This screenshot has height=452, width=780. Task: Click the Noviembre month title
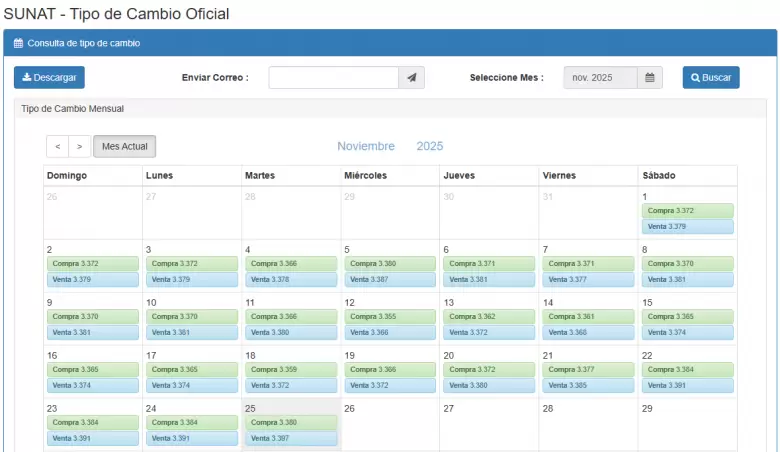[366, 146]
